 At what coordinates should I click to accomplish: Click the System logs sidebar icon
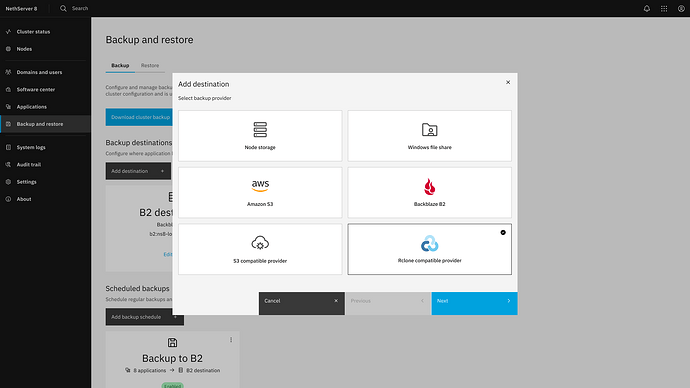(8, 147)
